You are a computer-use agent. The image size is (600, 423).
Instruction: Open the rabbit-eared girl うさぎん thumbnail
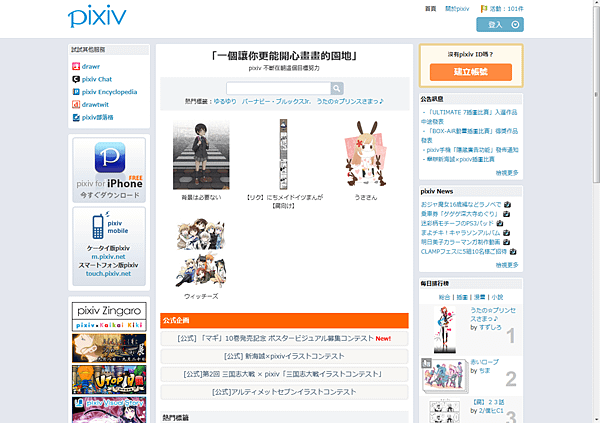366,154
